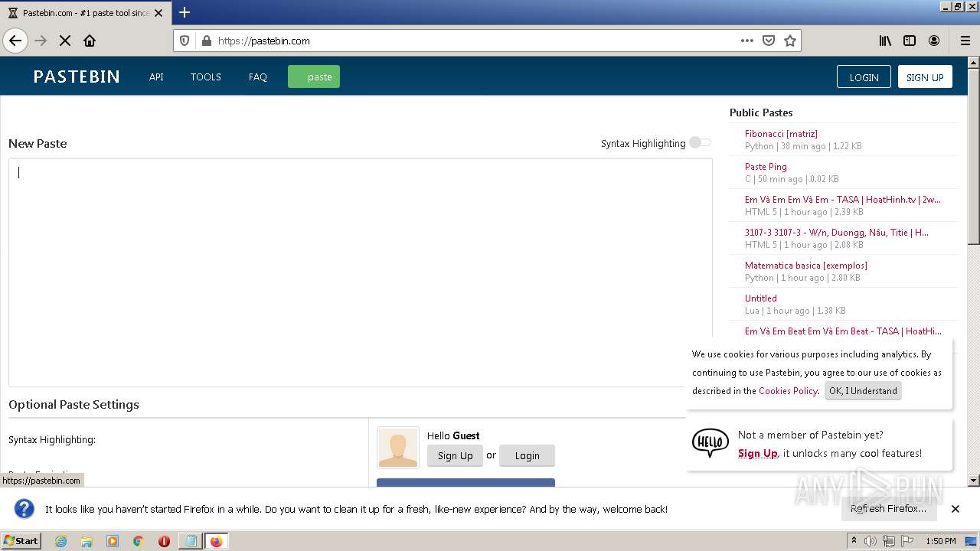Switch to Firefox taskbar button
The width and height of the screenshot is (980, 551).
point(216,540)
